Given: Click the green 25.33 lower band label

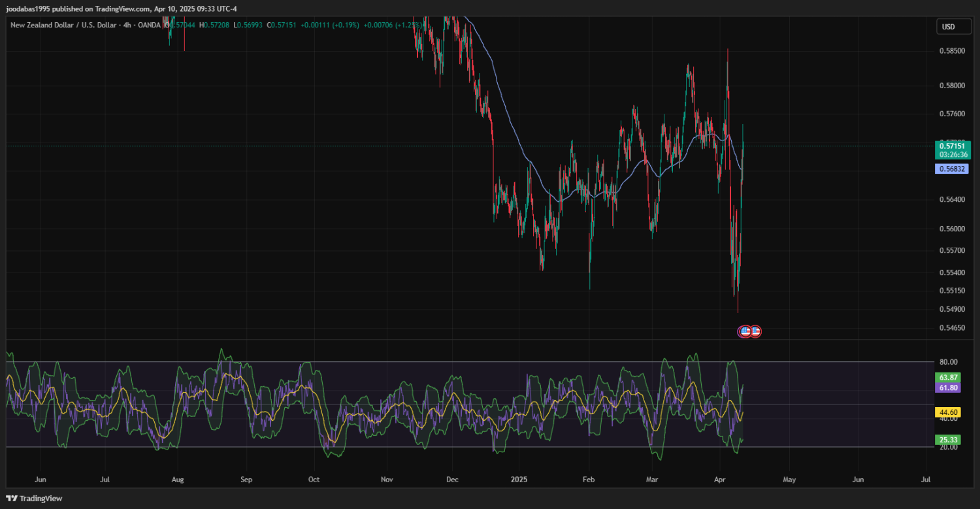Looking at the screenshot, I should click(x=948, y=438).
